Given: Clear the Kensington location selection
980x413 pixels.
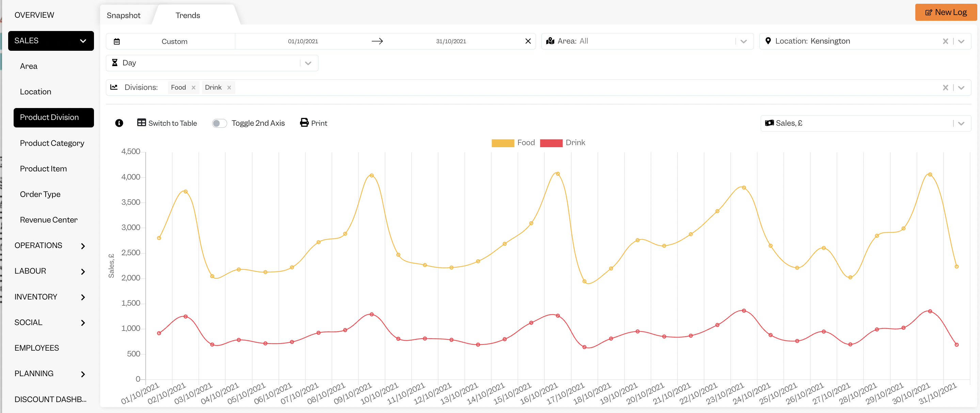Looking at the screenshot, I should point(945,41).
